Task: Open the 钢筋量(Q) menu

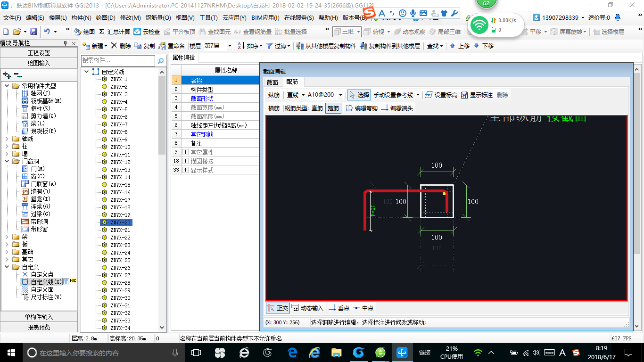Action: [158, 18]
